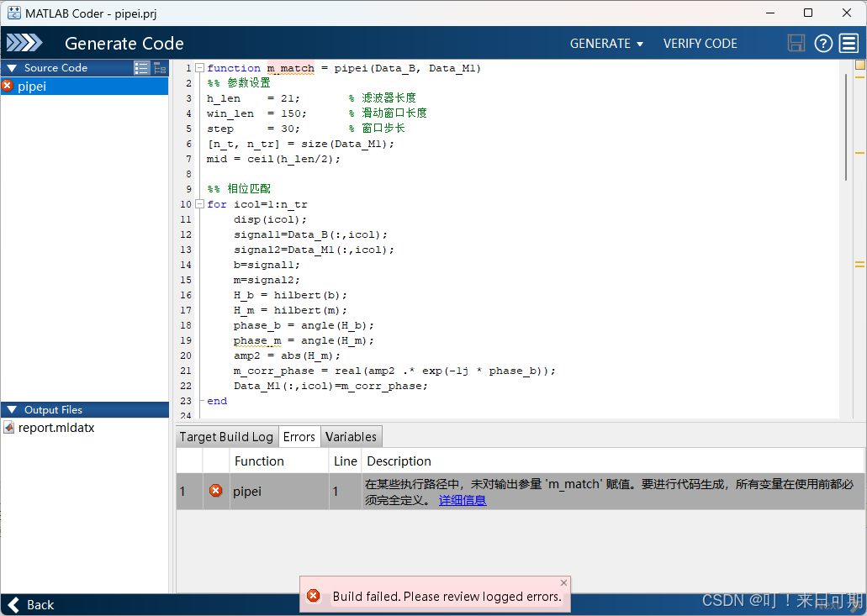Click the Build failed message text
Viewport: 867px width, 616px height.
pos(447,597)
